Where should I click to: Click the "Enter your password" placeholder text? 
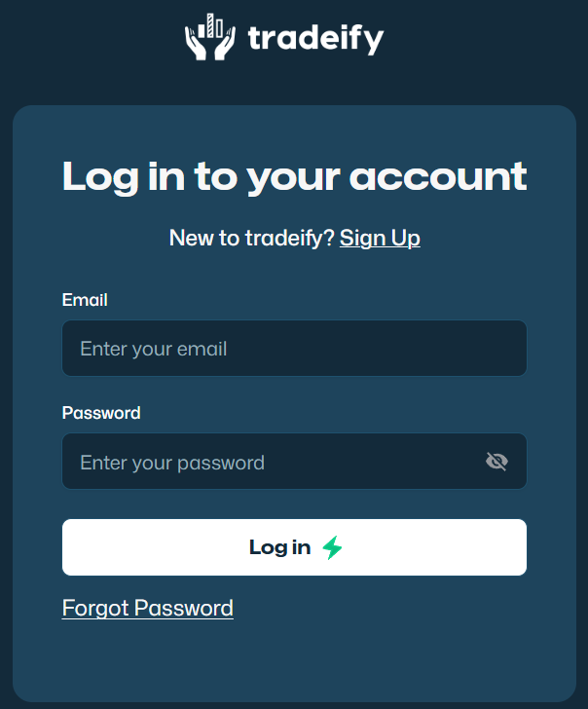[x=172, y=463]
